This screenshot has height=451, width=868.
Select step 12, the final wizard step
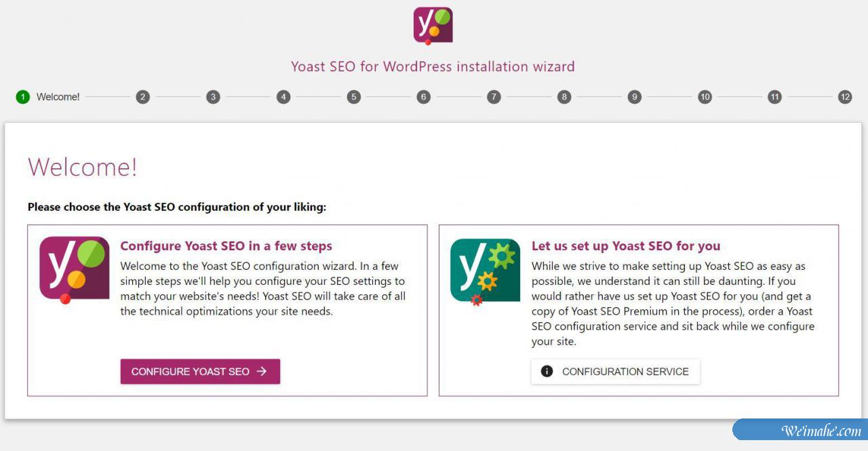click(x=845, y=96)
